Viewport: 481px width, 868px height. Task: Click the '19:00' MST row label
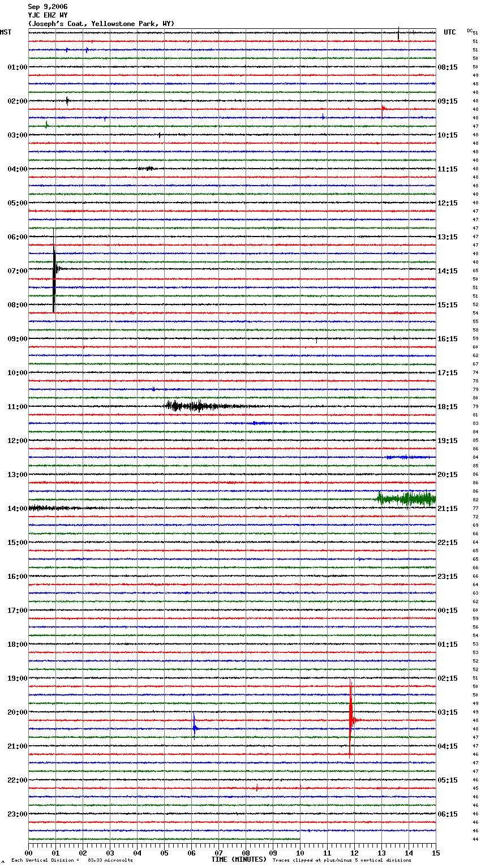18,678
